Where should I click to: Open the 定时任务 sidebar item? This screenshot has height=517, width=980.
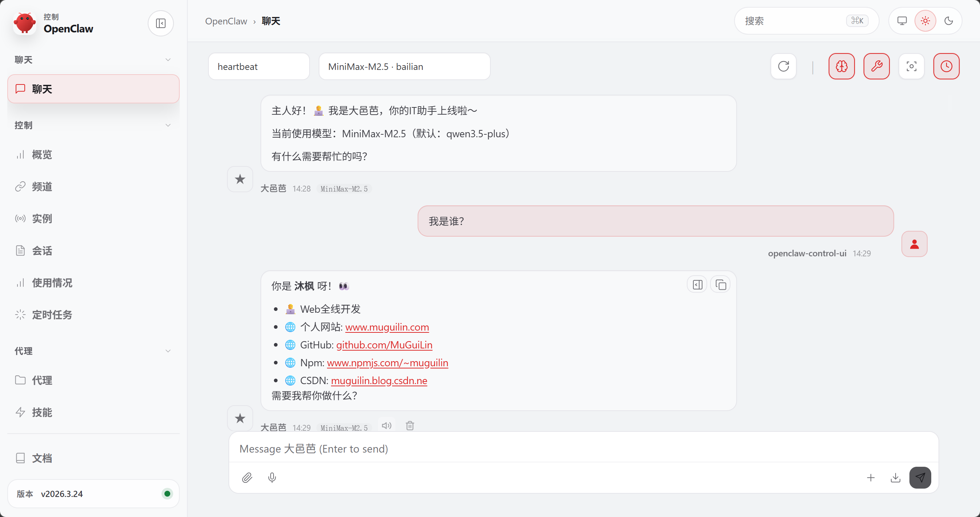[x=52, y=315]
